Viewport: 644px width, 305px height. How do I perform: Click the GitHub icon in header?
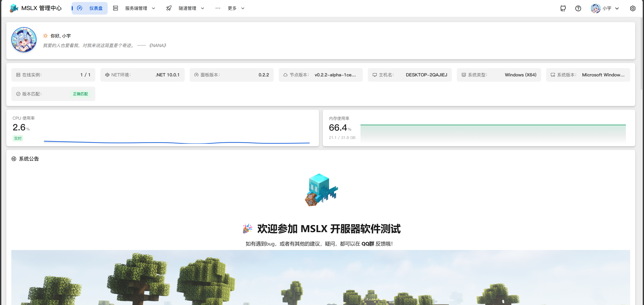[x=563, y=8]
